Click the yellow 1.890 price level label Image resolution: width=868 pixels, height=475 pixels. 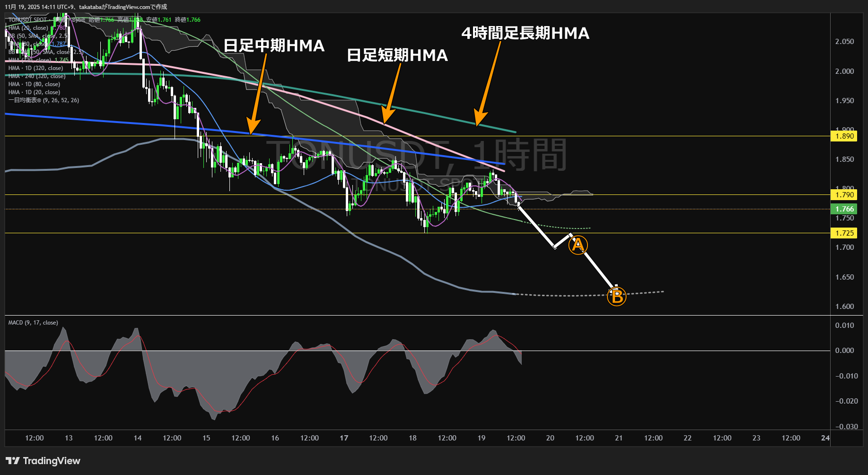[844, 136]
